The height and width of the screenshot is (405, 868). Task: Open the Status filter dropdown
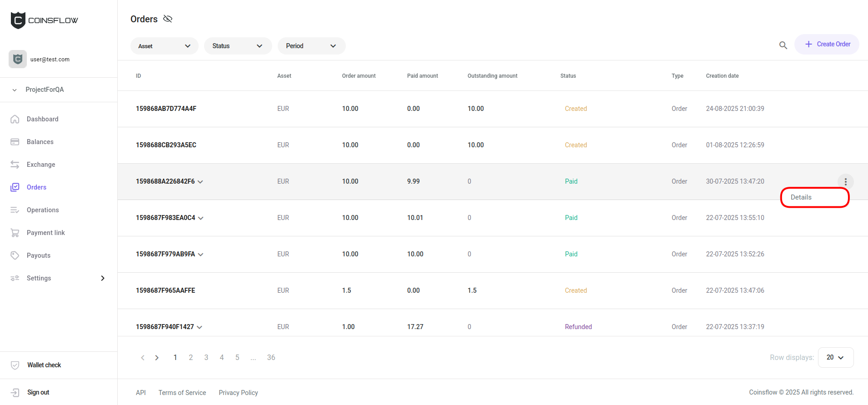tap(238, 46)
